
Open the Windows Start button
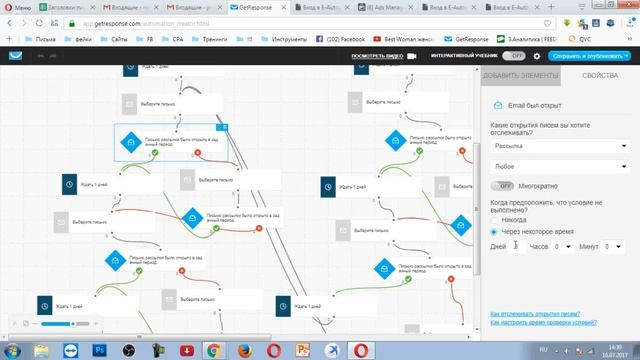pos(12,351)
